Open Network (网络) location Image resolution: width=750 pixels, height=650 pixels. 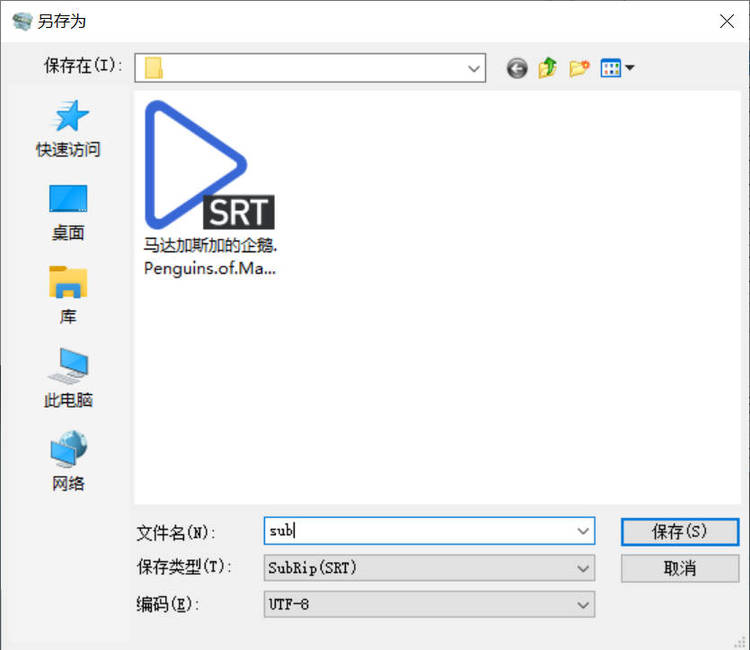pyautogui.click(x=68, y=461)
